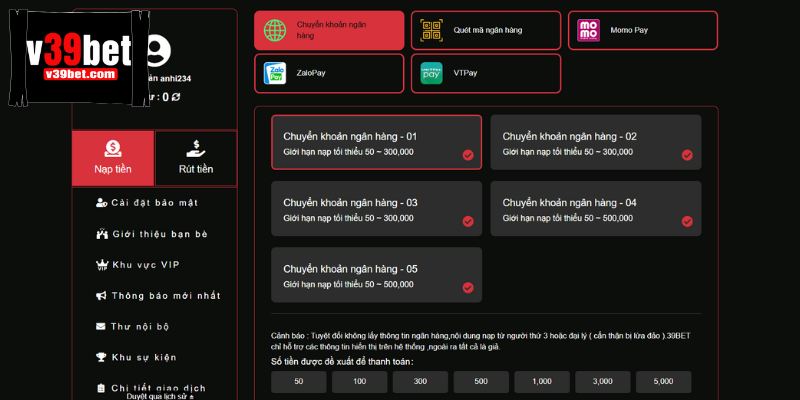Screen dimensions: 800x400
Task: Open Thư nội bộ inbox
Action: coord(140,326)
